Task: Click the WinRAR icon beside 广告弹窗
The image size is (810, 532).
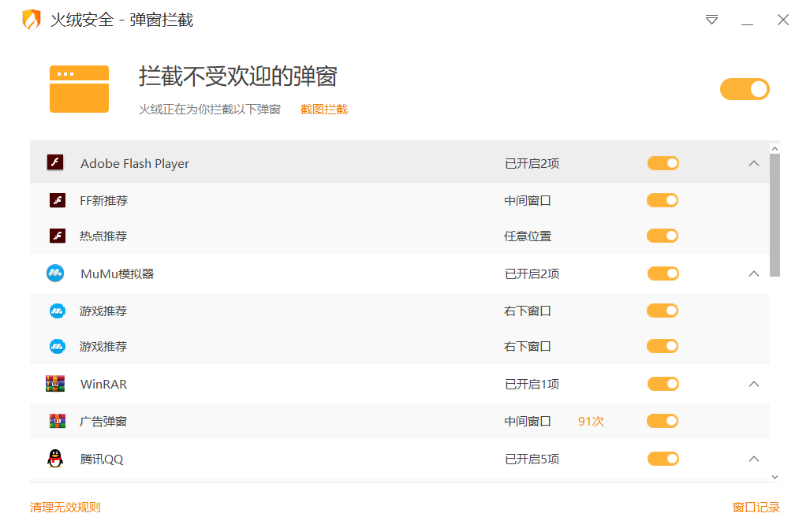Action: click(58, 421)
